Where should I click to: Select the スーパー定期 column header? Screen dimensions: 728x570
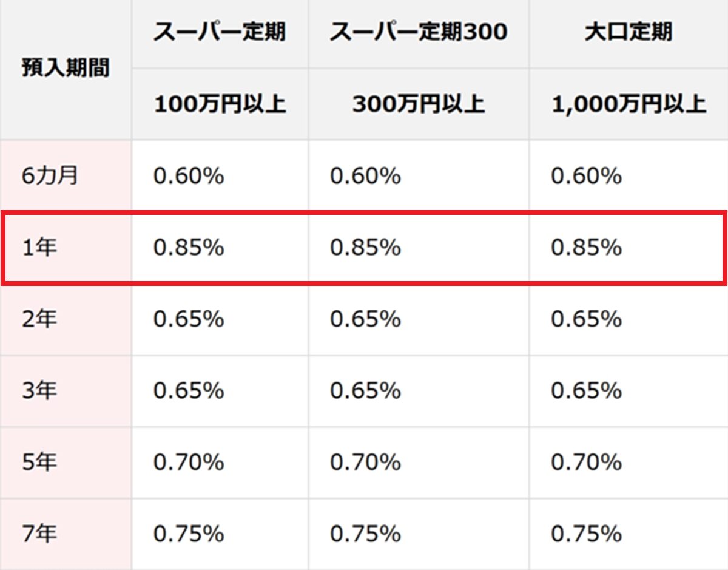click(219, 33)
